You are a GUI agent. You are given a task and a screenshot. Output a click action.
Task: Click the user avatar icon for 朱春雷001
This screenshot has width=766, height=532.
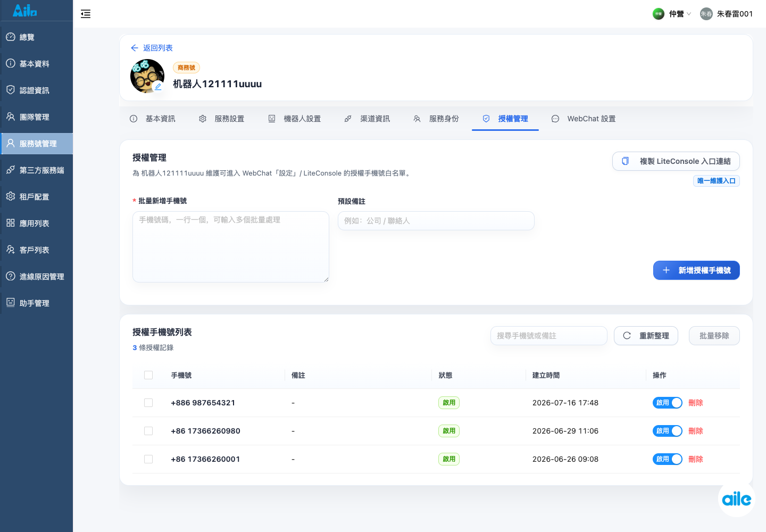706,14
